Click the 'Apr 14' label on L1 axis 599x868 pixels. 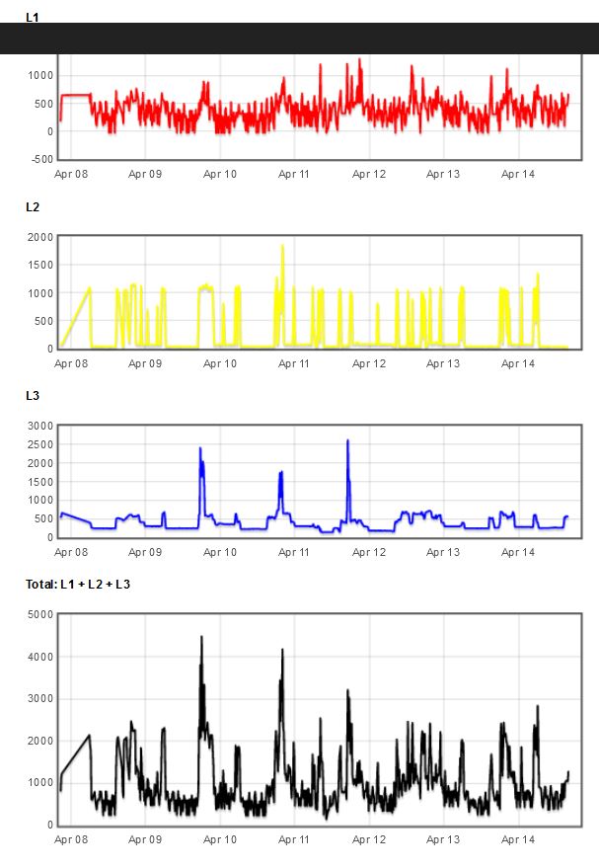[518, 174]
